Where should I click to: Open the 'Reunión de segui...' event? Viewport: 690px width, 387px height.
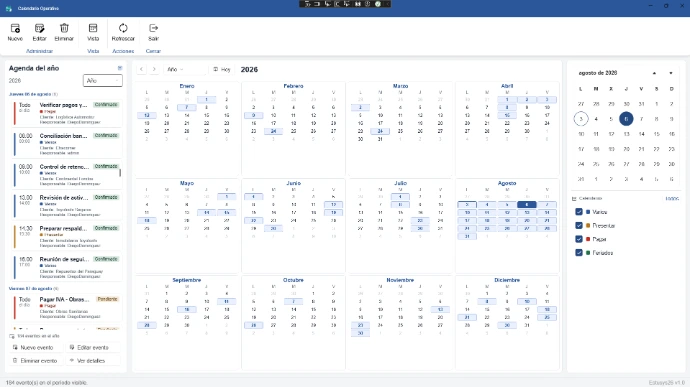[67, 267]
